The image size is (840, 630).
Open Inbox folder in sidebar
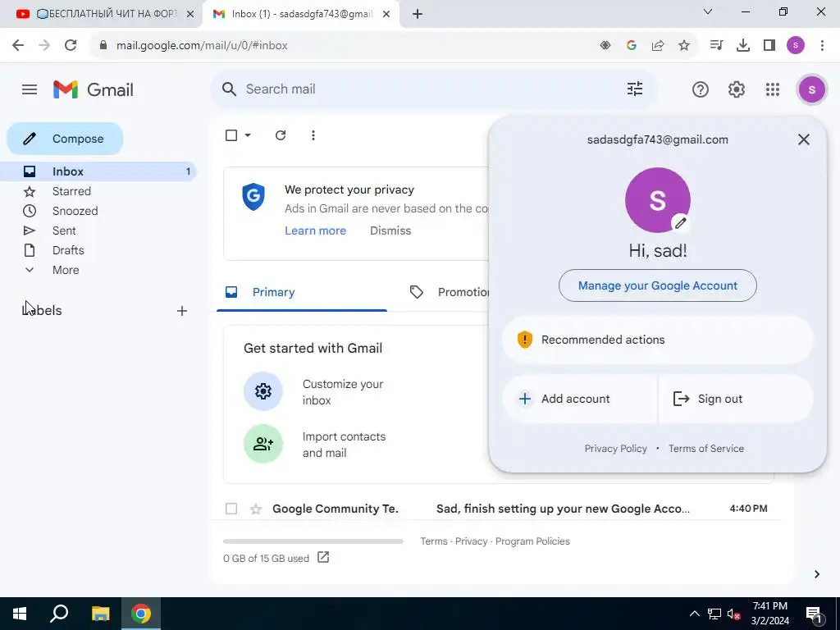pyautogui.click(x=98, y=171)
